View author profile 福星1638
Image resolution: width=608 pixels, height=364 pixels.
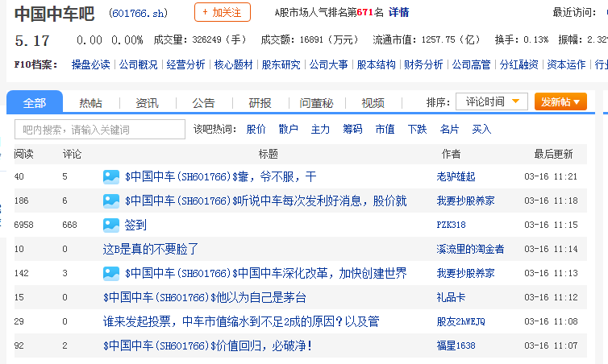click(x=456, y=345)
